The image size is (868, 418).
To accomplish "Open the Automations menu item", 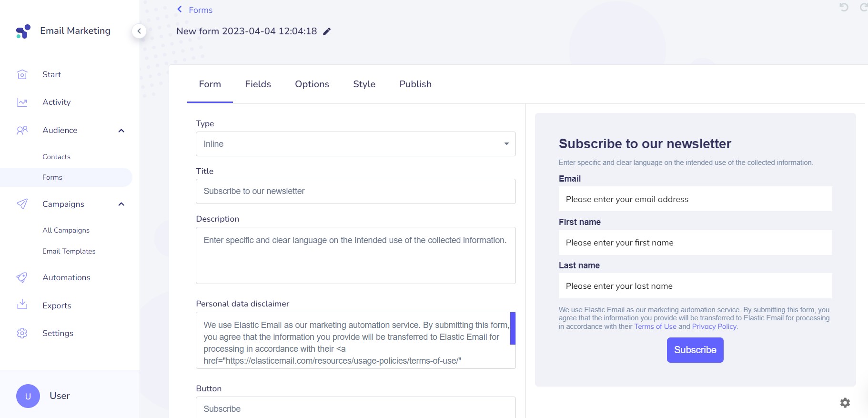I will pyautogui.click(x=66, y=277).
